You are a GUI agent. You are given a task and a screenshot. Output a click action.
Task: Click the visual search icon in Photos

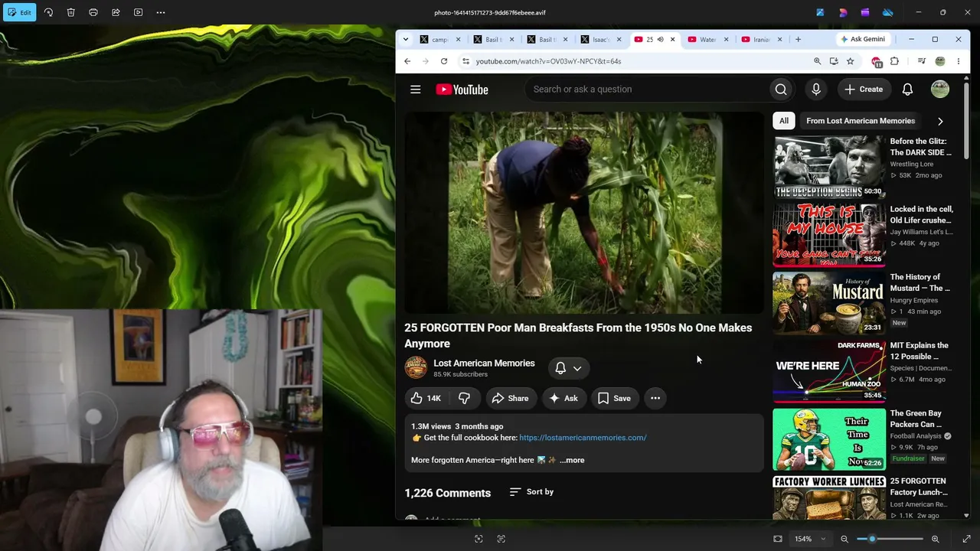479,539
